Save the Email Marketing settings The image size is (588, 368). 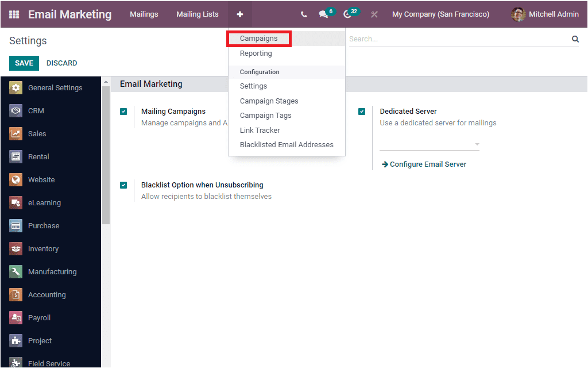[24, 63]
